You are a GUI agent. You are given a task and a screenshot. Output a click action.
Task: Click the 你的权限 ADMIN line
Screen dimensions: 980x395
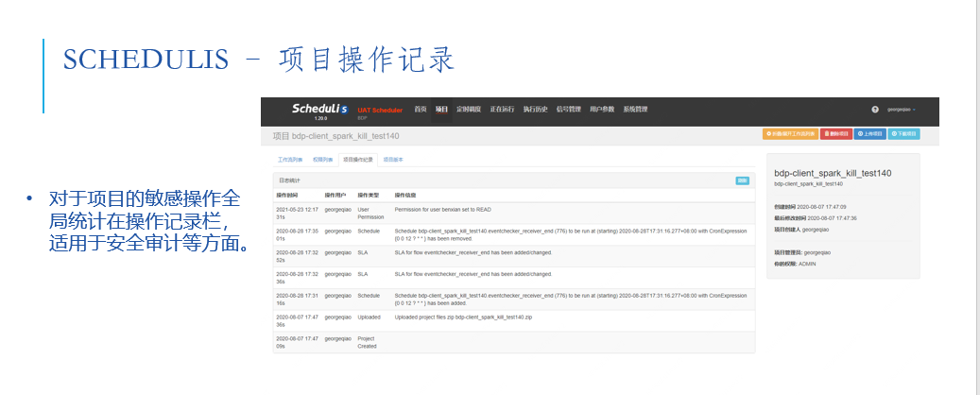[x=795, y=264]
